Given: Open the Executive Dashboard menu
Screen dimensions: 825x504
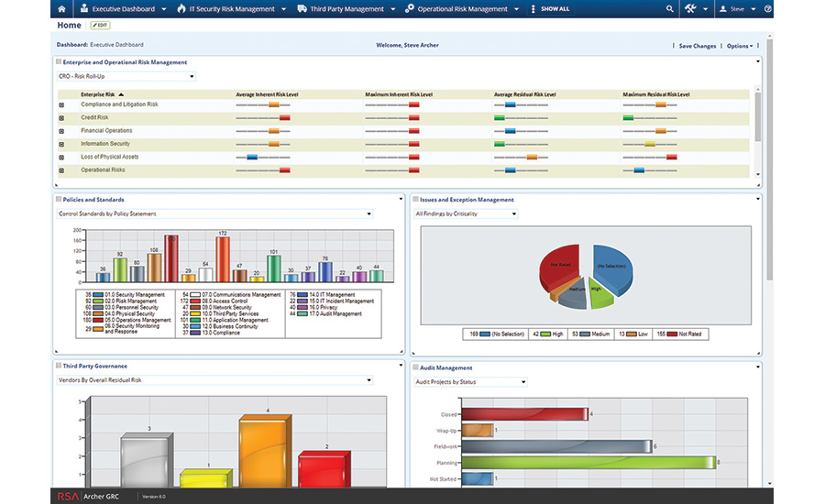Looking at the screenshot, I should (x=125, y=8).
